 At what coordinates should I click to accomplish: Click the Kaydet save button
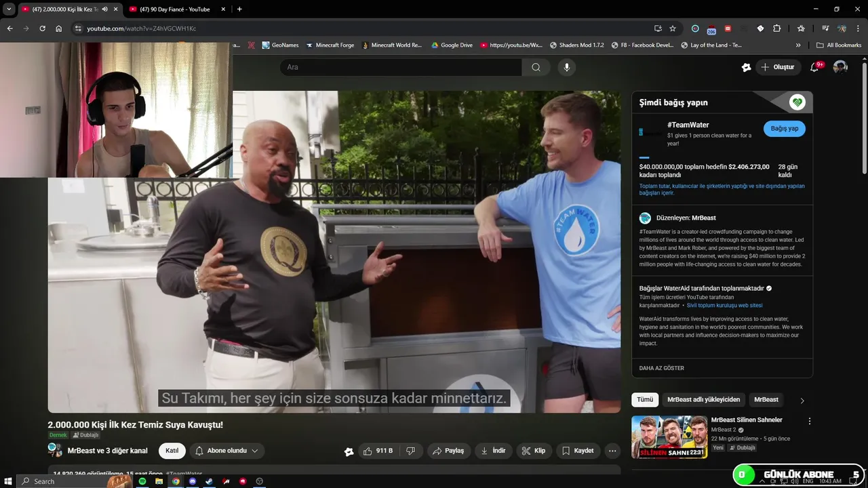(x=578, y=451)
